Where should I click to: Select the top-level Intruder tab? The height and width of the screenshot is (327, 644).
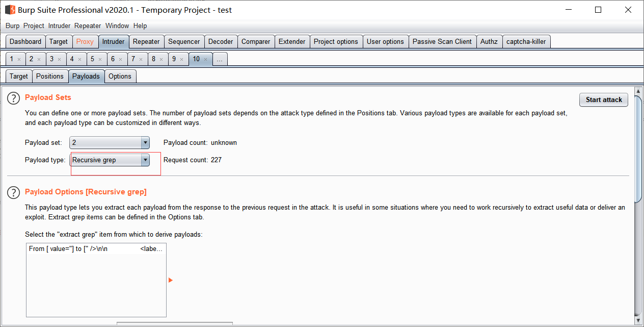point(113,42)
